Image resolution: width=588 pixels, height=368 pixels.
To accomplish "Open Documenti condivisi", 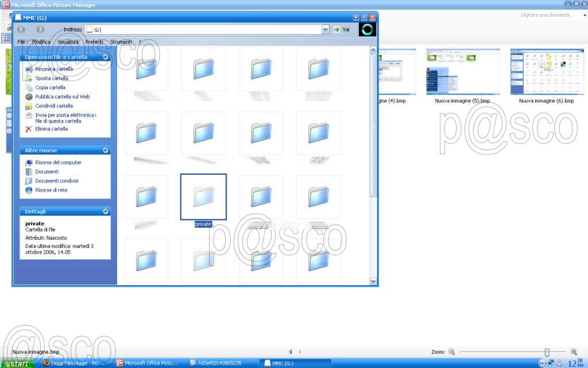I will [57, 181].
